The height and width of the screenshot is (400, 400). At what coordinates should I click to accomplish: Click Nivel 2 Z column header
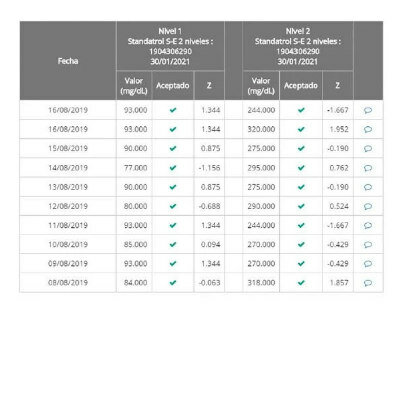pos(338,86)
